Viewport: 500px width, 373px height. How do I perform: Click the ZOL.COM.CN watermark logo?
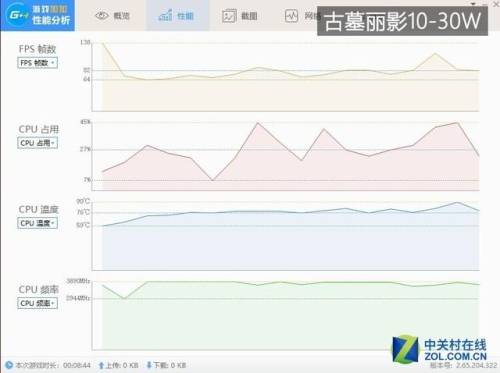[439, 349]
